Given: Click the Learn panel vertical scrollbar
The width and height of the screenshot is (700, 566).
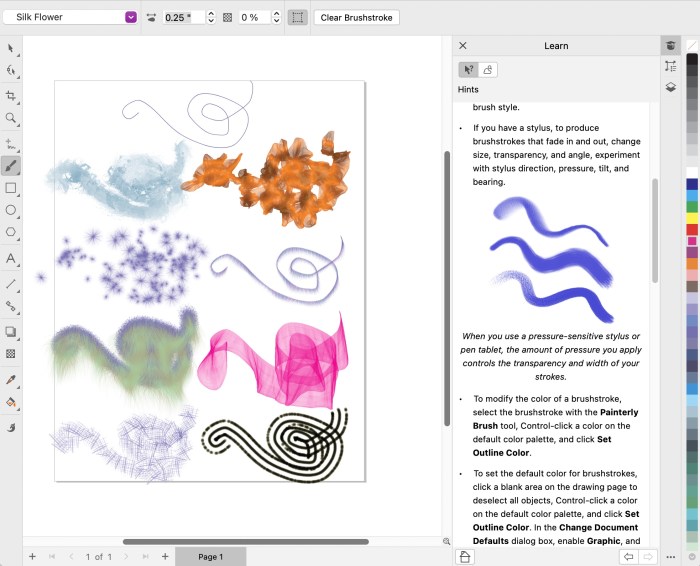Looking at the screenshot, I should [655, 230].
